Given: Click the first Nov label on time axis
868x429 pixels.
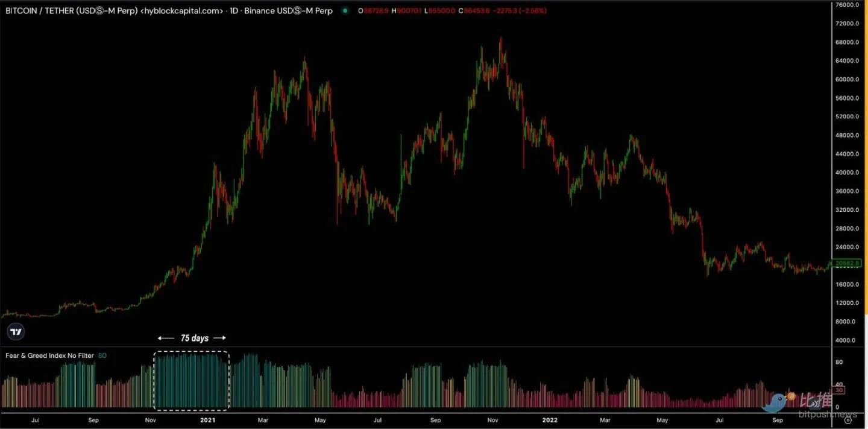Looking at the screenshot, I should coord(151,420).
